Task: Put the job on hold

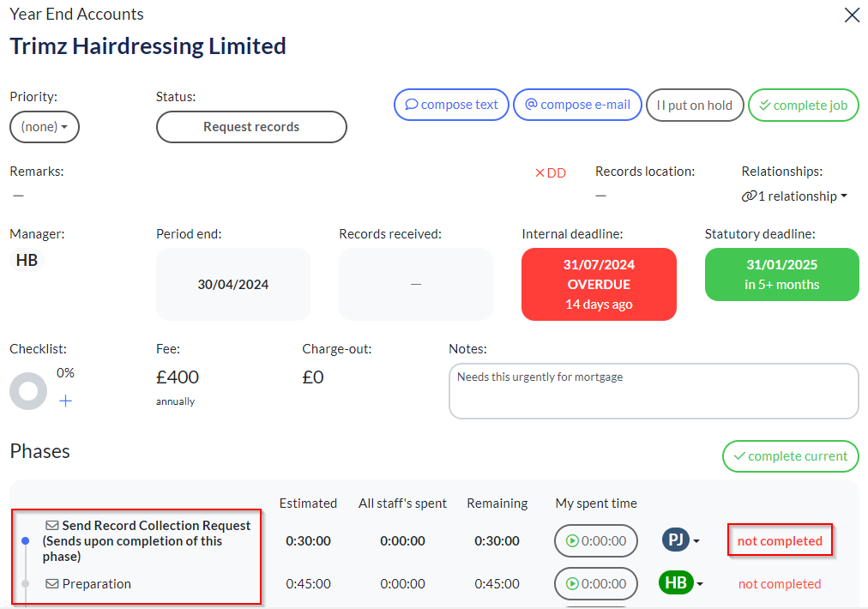Action: [x=695, y=106]
